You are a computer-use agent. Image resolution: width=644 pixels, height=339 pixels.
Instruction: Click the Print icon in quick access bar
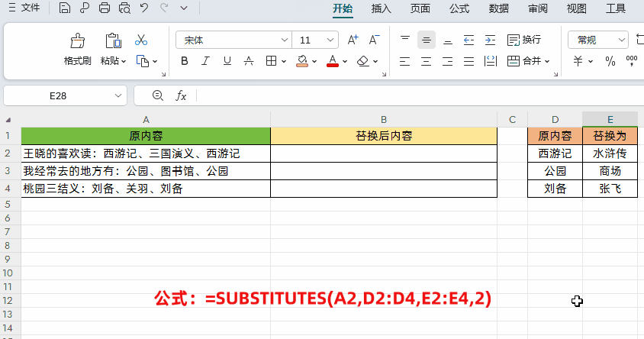point(105,8)
